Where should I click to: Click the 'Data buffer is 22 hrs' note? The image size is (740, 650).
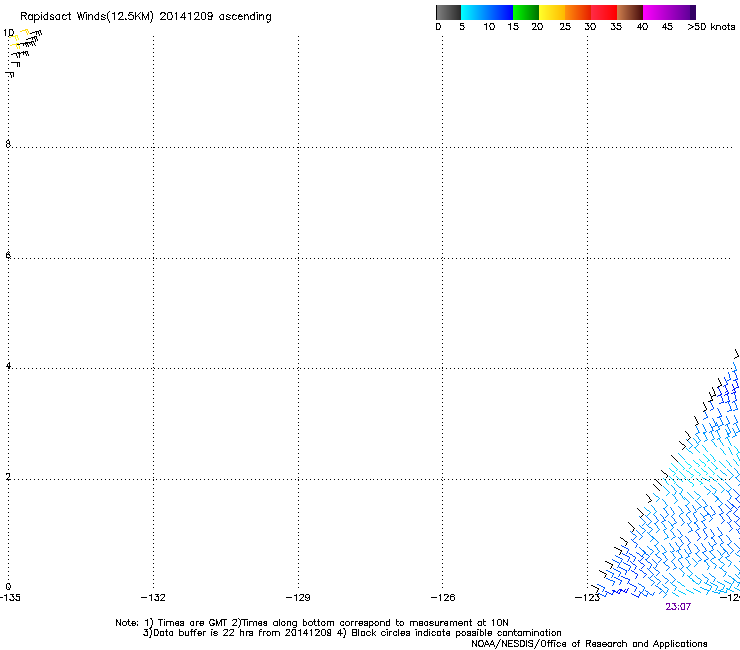pos(352,633)
